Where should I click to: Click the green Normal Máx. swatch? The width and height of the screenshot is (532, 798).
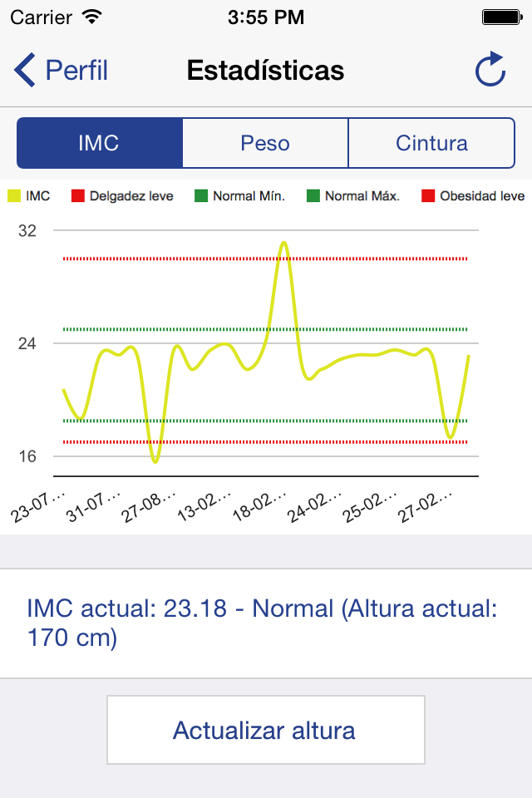click(x=313, y=196)
